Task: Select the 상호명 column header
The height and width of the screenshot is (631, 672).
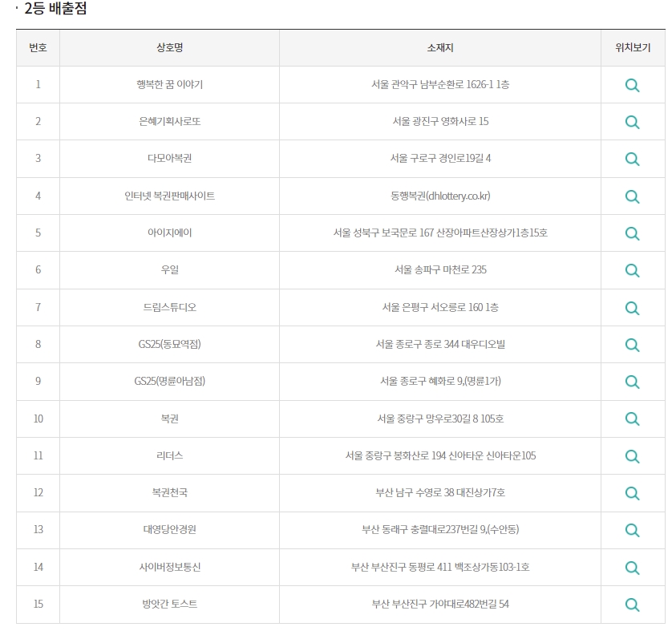Action: (170, 47)
